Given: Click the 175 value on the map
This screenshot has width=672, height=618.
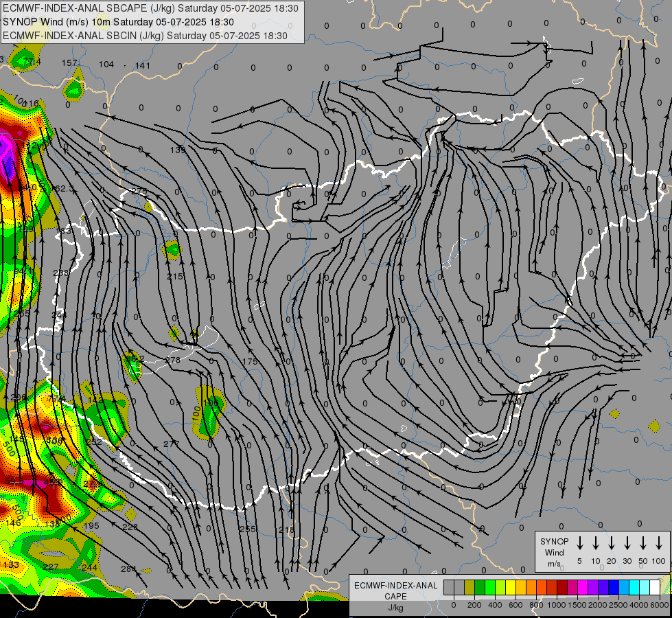Looking at the screenshot, I should point(250,362).
